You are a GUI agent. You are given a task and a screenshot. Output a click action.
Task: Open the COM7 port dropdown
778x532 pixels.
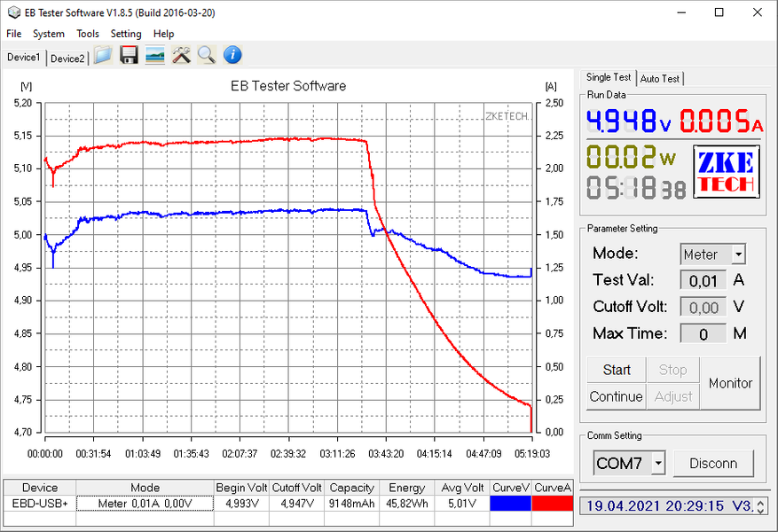coord(657,464)
